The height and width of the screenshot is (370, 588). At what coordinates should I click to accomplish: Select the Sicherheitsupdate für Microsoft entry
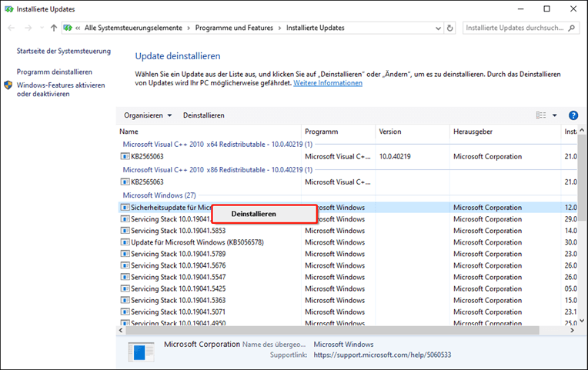pyautogui.click(x=171, y=207)
